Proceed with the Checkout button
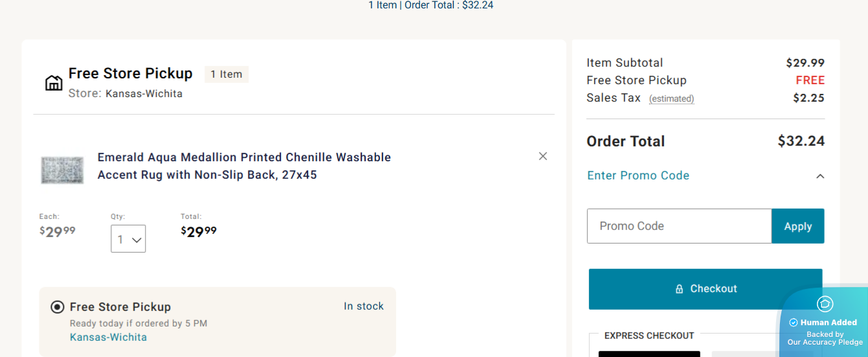Image resolution: width=868 pixels, height=357 pixels. (705, 289)
